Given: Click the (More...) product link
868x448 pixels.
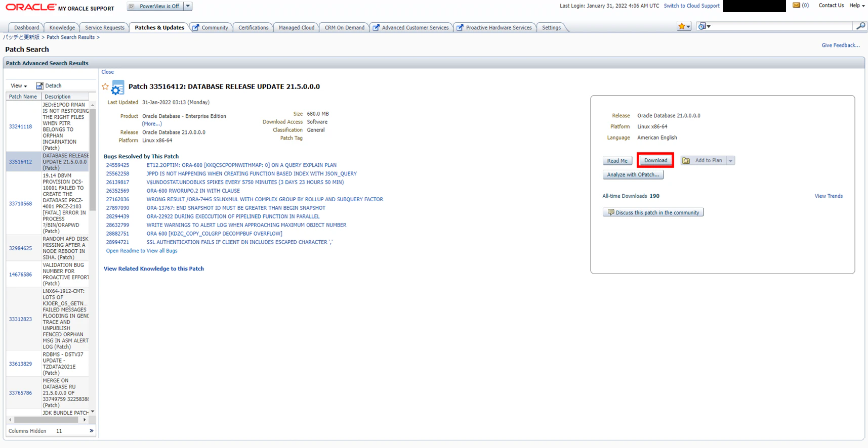Looking at the screenshot, I should (152, 123).
